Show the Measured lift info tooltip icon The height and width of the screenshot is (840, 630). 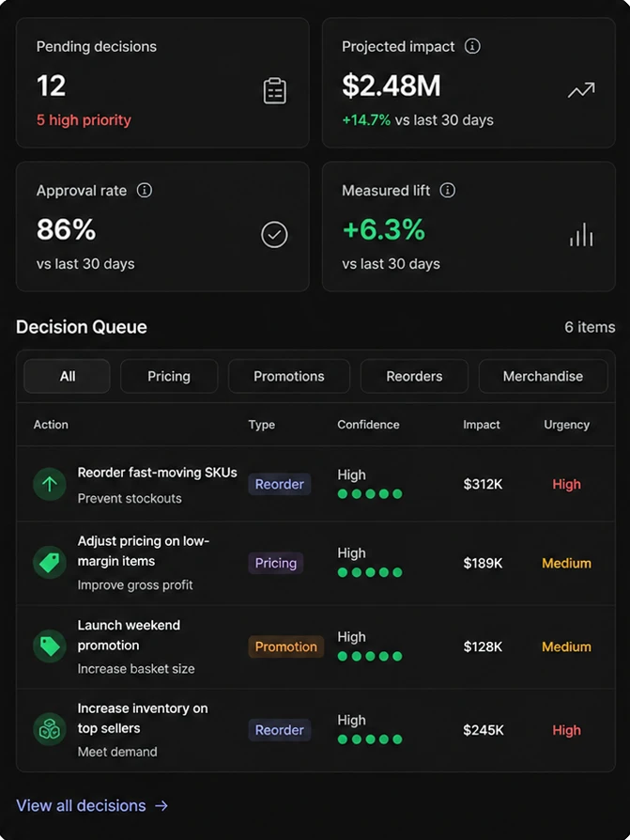point(448,190)
